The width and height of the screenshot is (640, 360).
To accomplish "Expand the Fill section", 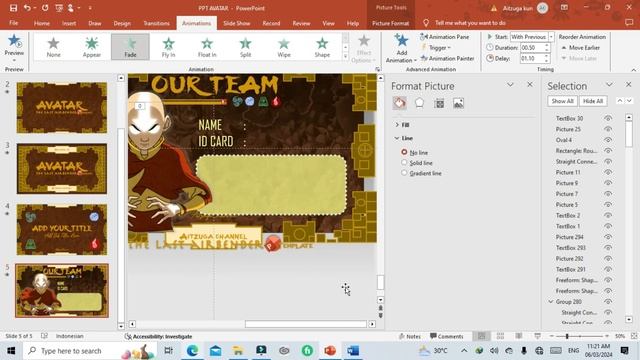I will pyautogui.click(x=397, y=125).
